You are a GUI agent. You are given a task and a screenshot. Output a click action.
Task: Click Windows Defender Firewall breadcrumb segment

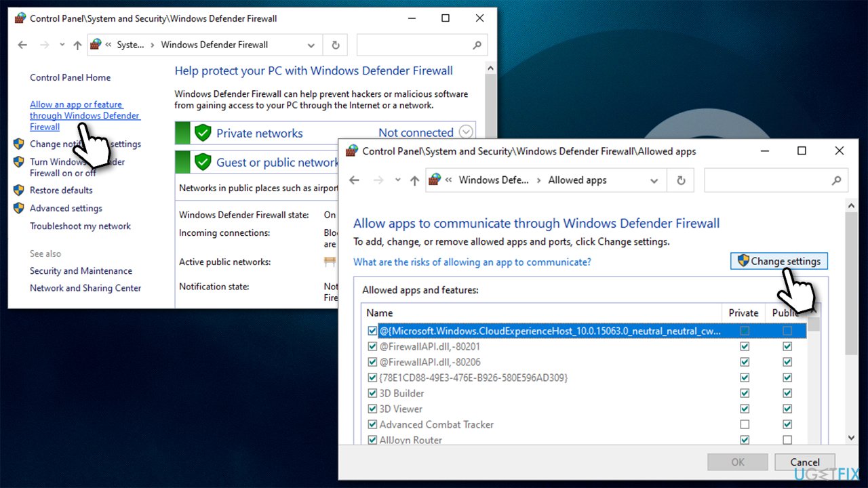coord(214,45)
